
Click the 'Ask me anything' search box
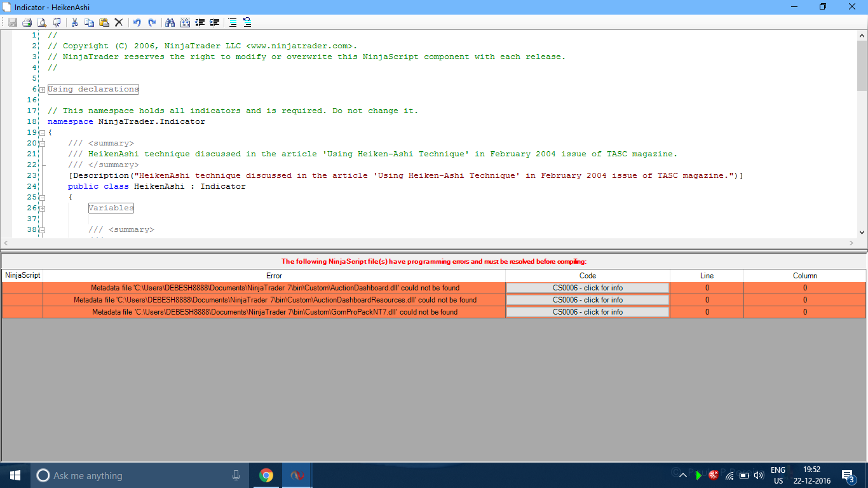(140, 475)
